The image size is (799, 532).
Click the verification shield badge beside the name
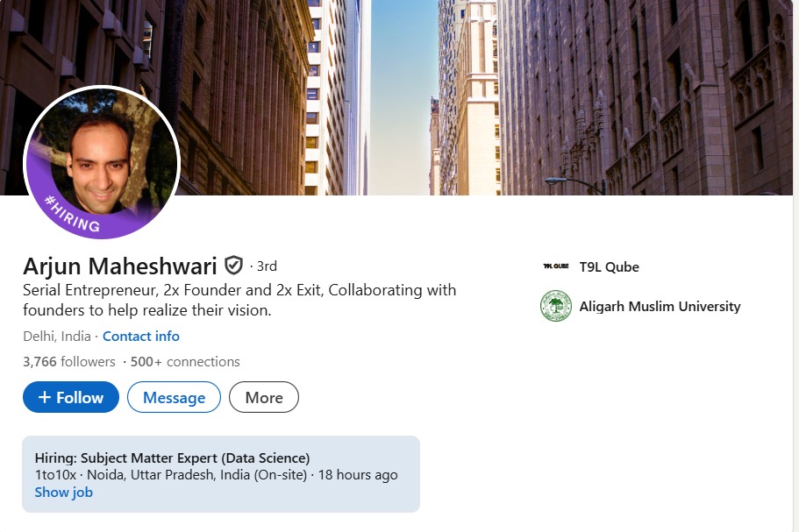tap(233, 266)
